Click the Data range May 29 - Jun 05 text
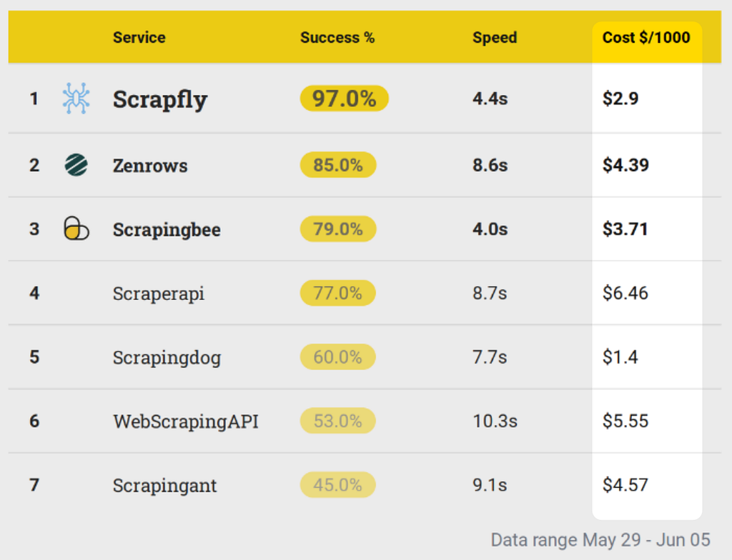Viewport: 732px width, 560px height. point(600,540)
